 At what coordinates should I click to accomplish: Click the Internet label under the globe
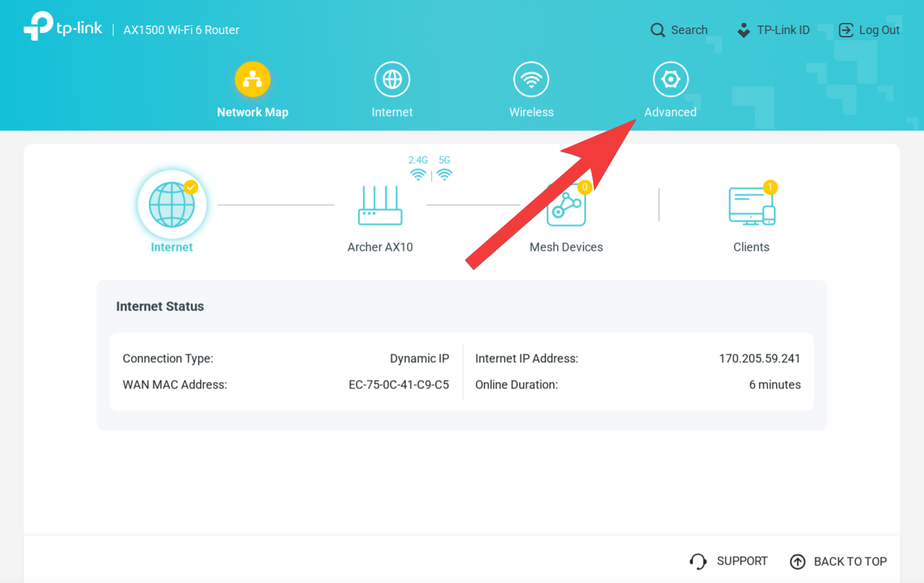point(172,247)
